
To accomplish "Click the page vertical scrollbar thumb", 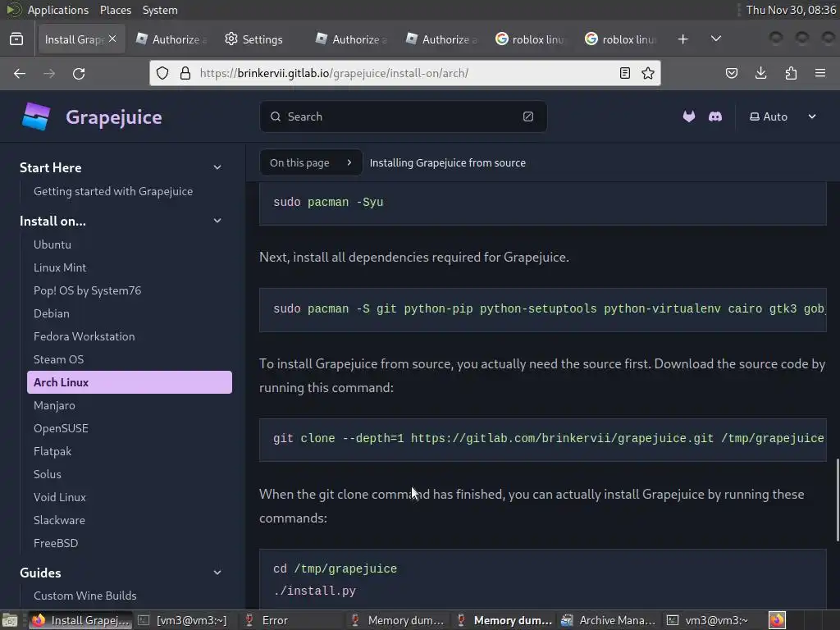I will (x=838, y=500).
